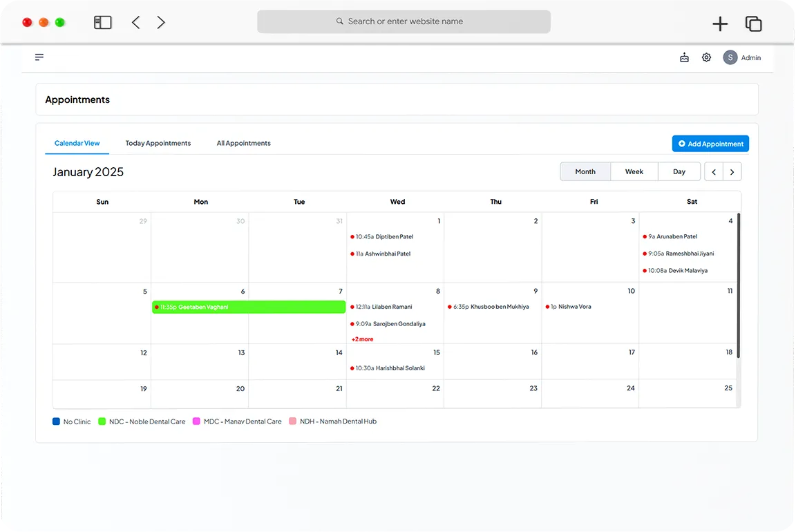Open the hamburger sidebar menu icon
The image size is (796, 532).
pos(39,57)
